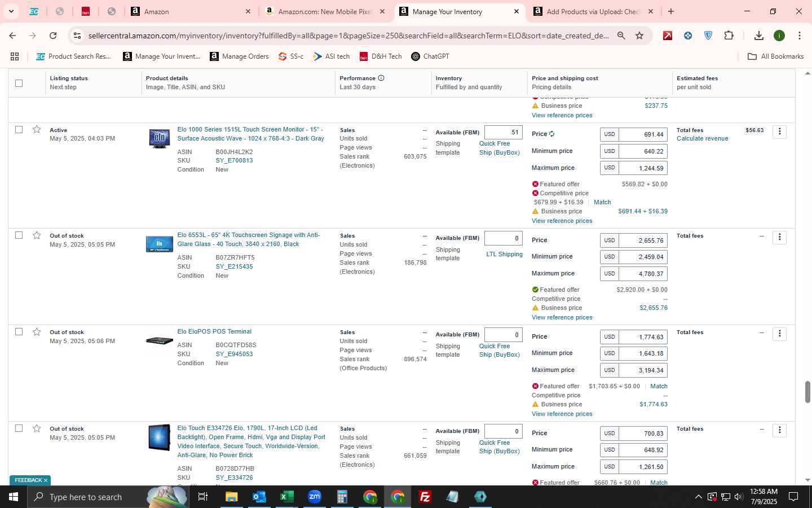This screenshot has height=508, width=812.
Task: Open Outlook from the taskbar
Action: (259, 497)
